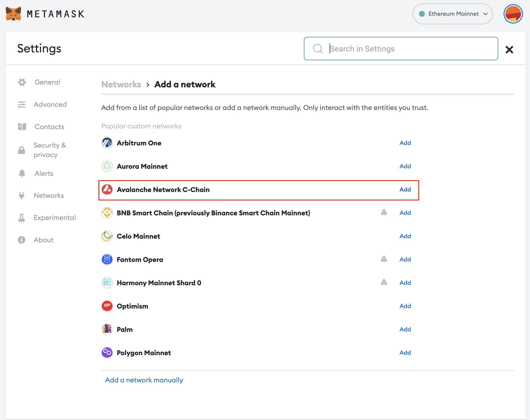This screenshot has height=420, width=530.
Task: Click the Arbitrum One logo
Action: point(107,143)
